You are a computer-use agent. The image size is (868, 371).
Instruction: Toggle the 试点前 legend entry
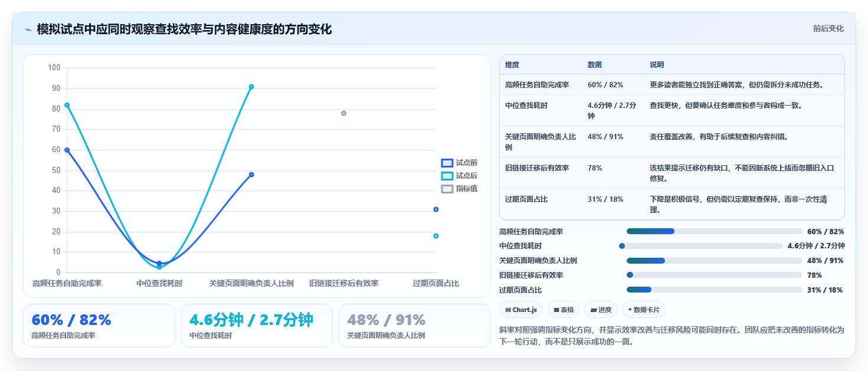pos(459,163)
